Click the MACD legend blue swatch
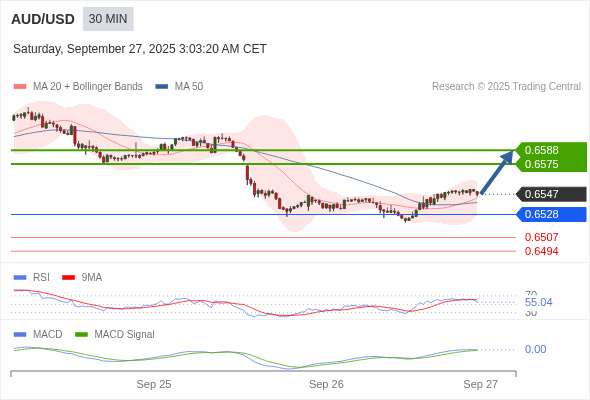590x400 pixels. 20,335
